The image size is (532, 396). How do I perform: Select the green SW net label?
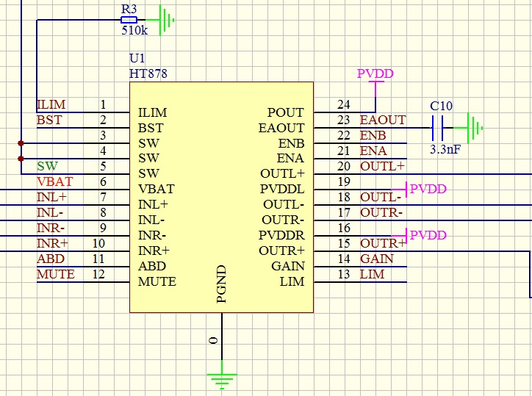[46, 166]
